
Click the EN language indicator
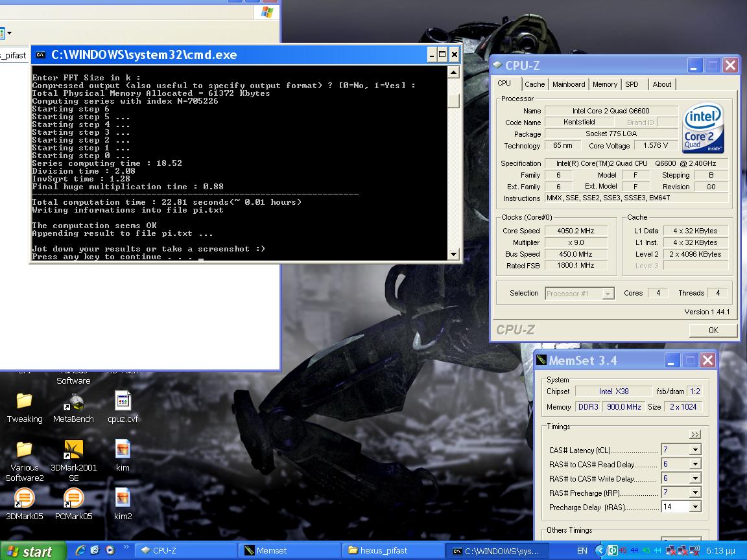tap(582, 550)
